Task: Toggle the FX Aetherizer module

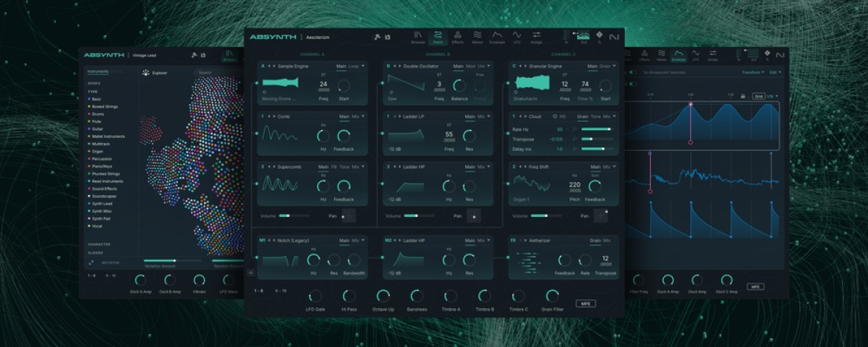Action: pyautogui.click(x=513, y=239)
